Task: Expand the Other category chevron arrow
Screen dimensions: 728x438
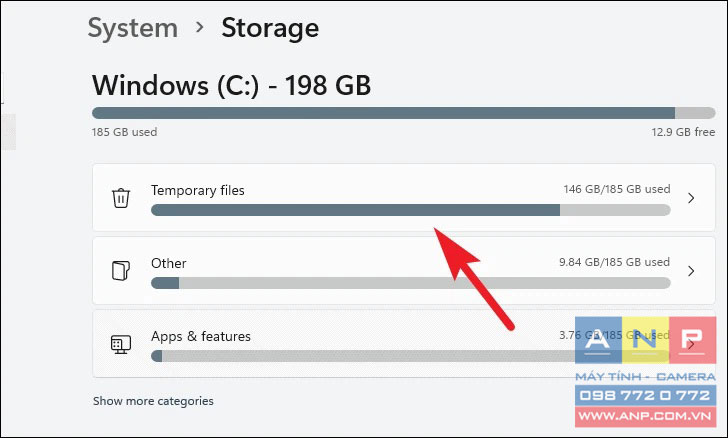Action: point(691,271)
